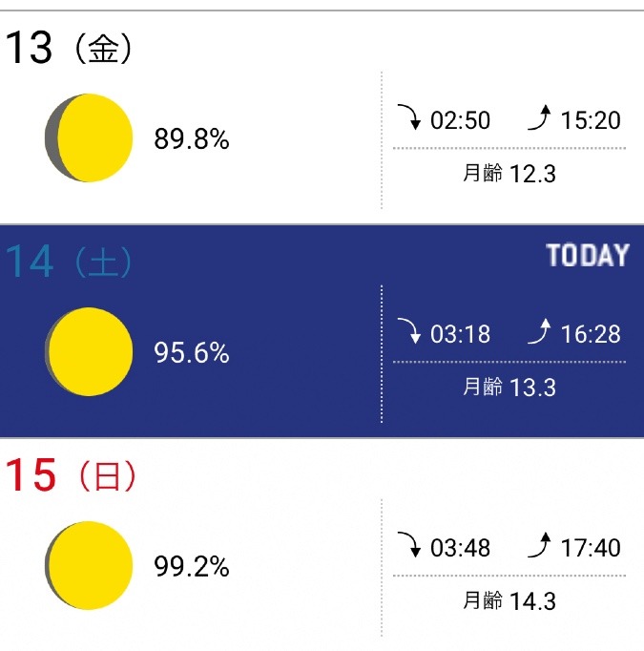Tap the 89.8% illumination value

[x=191, y=138]
